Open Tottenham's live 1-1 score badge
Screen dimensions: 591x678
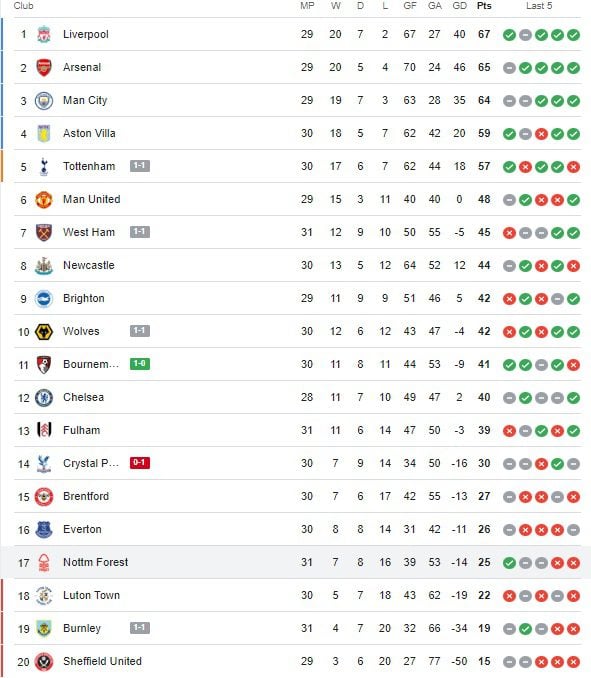(x=140, y=166)
